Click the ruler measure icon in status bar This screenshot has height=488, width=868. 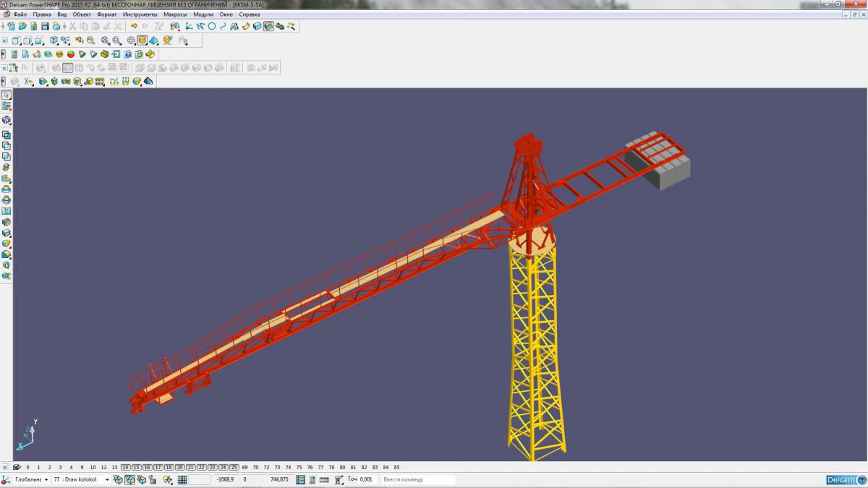(324, 479)
